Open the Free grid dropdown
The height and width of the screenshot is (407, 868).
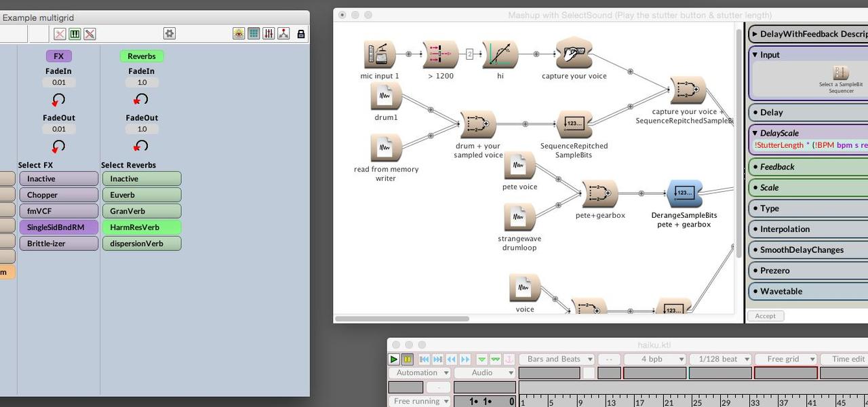click(786, 360)
